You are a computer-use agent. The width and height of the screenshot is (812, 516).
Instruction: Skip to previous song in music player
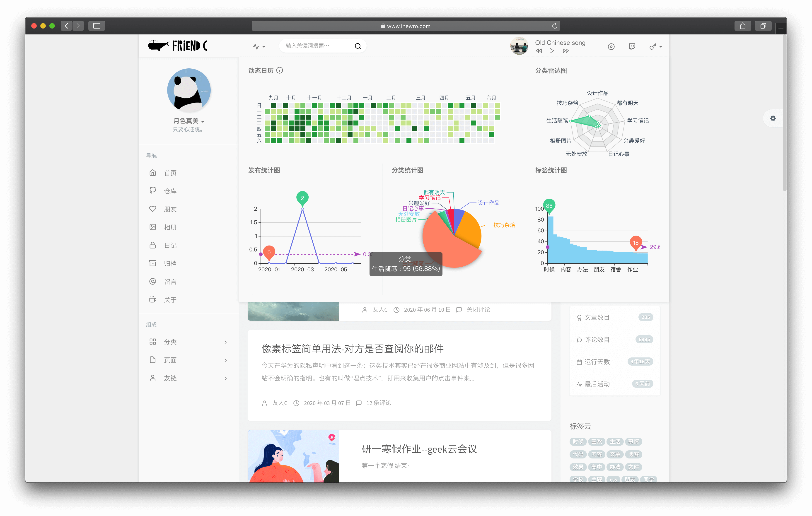[x=539, y=51]
